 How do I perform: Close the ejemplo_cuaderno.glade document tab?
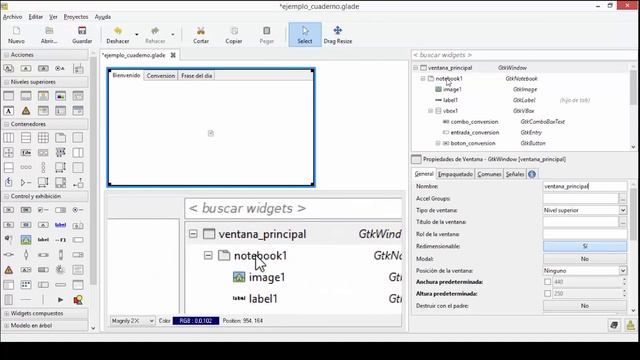pyautogui.click(x=173, y=55)
